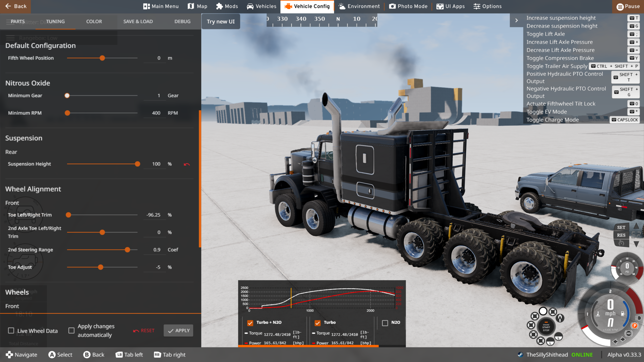This screenshot has width=644, height=362.
Task: Uncheck Turbo + N2O in torque graph
Action: pos(250,323)
